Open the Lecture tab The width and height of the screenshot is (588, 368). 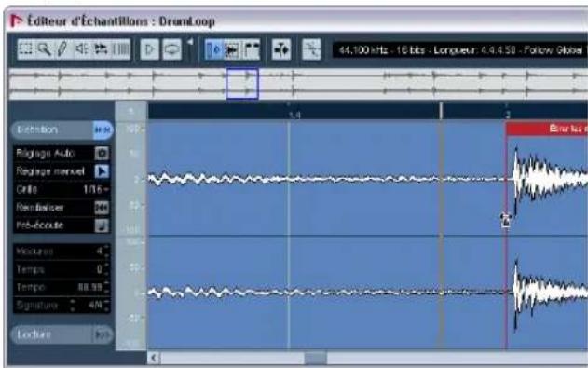pyautogui.click(x=62, y=334)
